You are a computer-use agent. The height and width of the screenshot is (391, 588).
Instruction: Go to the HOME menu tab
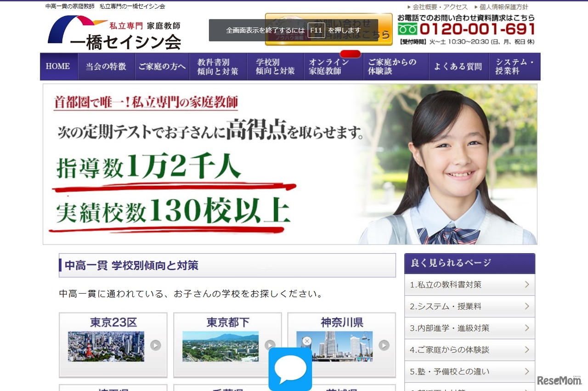coord(59,67)
